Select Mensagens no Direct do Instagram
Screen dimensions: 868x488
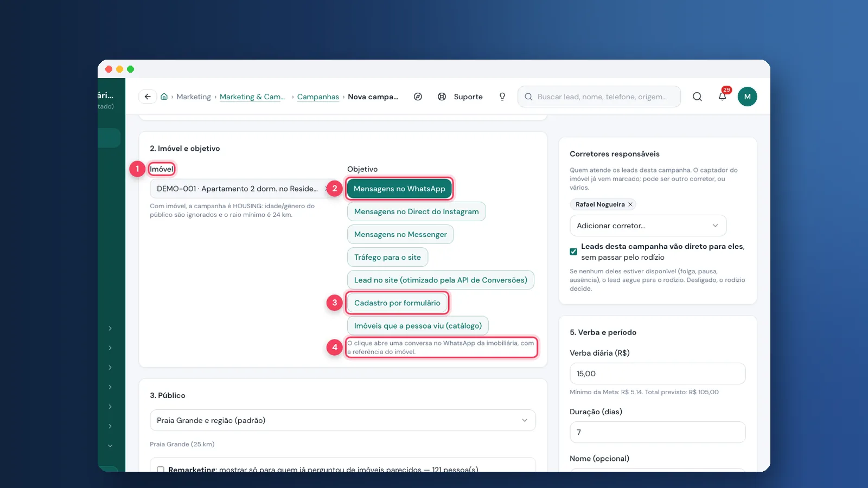[x=416, y=211]
